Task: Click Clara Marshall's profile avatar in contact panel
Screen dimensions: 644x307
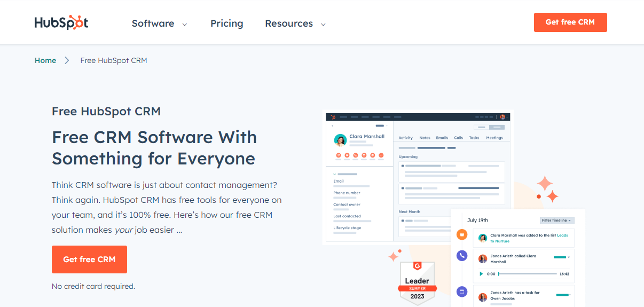Action: coord(340,140)
